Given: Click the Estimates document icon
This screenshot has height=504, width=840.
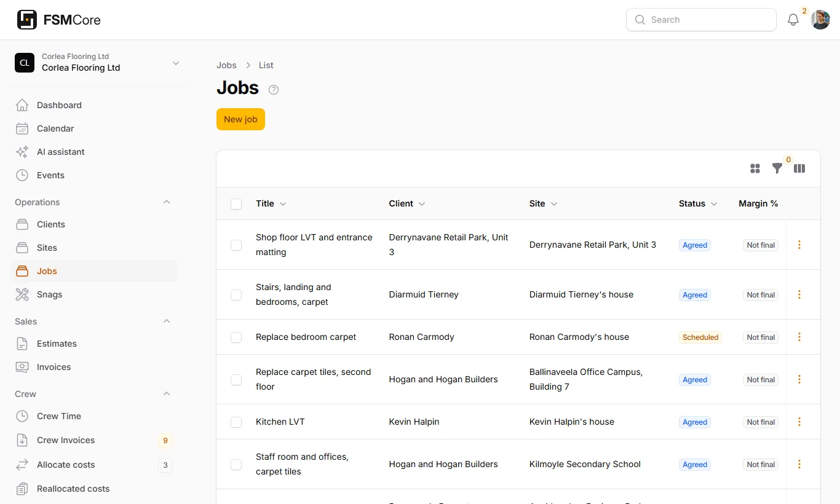Looking at the screenshot, I should (22, 344).
